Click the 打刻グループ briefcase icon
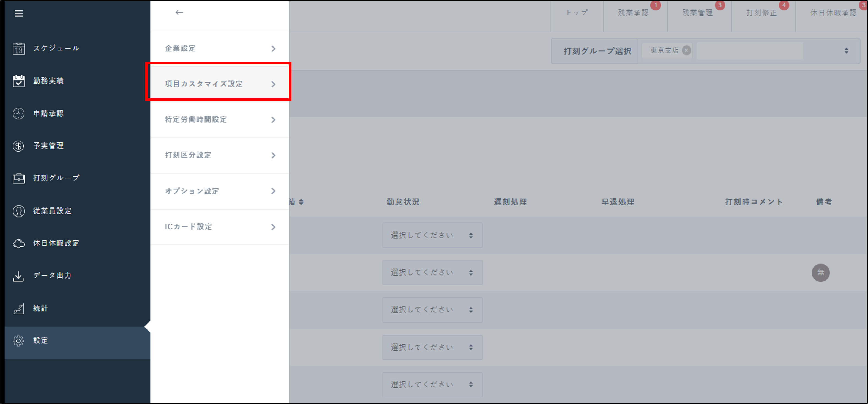868x404 pixels. pyautogui.click(x=18, y=178)
